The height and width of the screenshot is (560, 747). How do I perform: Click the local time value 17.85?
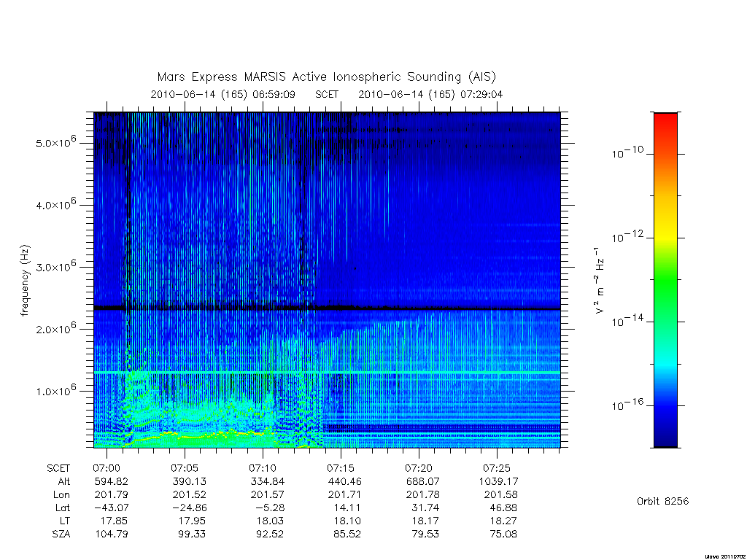[114, 521]
